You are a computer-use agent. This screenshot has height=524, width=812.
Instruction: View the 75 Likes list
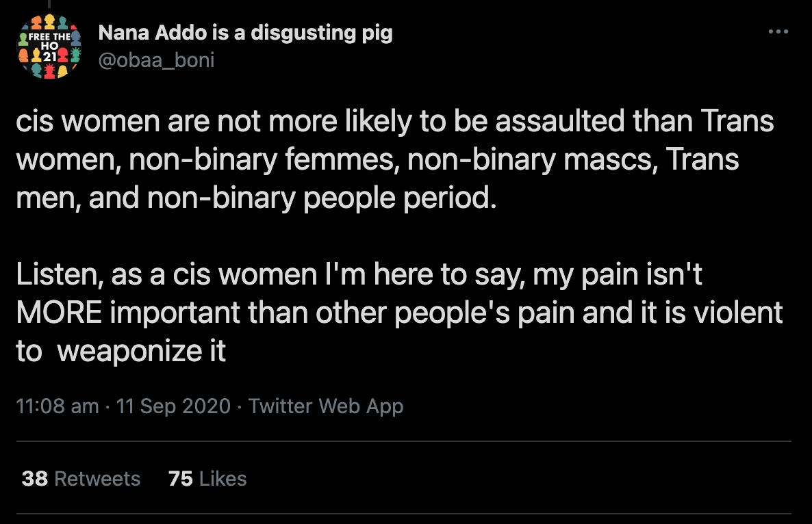[207, 478]
